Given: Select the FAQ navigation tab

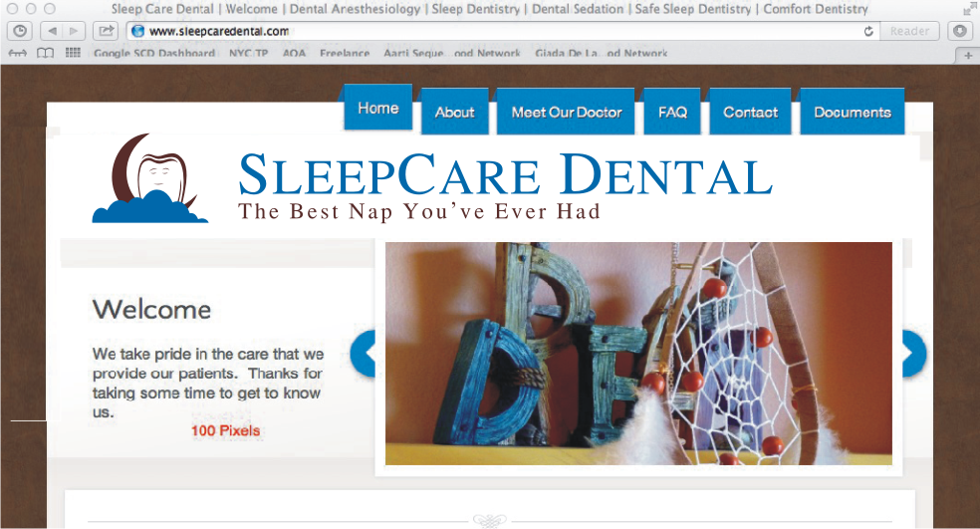Looking at the screenshot, I should click(672, 113).
